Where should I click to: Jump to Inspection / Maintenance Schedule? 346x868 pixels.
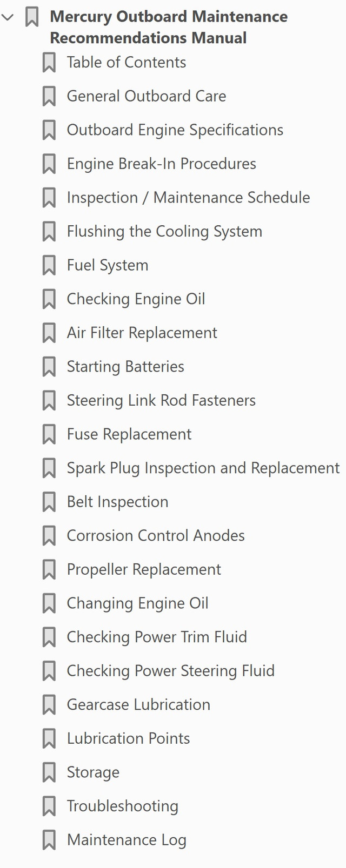[188, 198]
